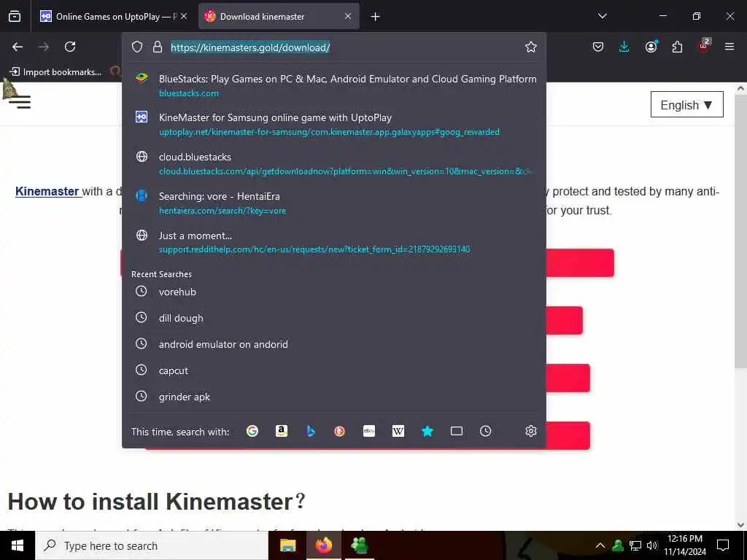Select recent search dill dough
Image resolution: width=747 pixels, height=560 pixels.
click(333, 318)
